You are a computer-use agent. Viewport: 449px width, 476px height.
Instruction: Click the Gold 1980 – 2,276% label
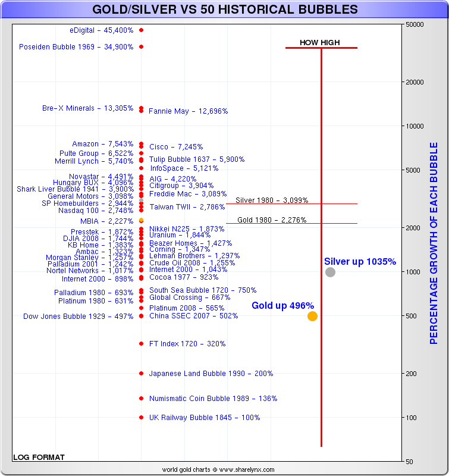coord(272,220)
